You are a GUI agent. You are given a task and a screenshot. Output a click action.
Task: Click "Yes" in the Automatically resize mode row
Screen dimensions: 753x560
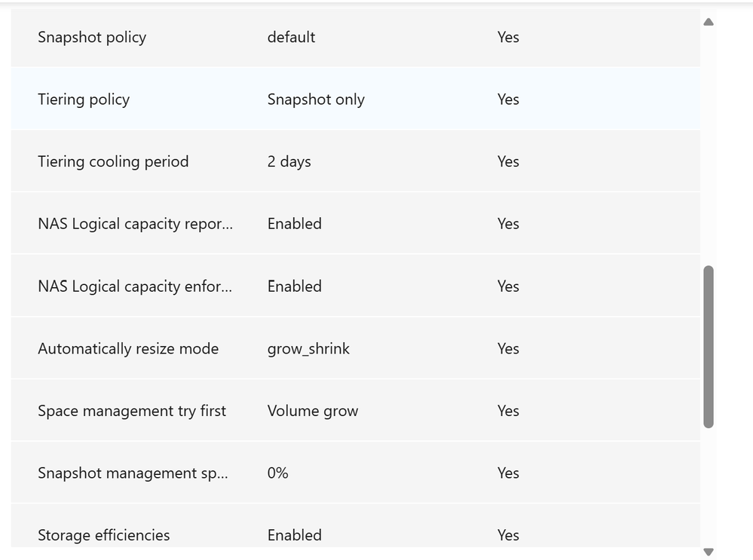click(508, 349)
